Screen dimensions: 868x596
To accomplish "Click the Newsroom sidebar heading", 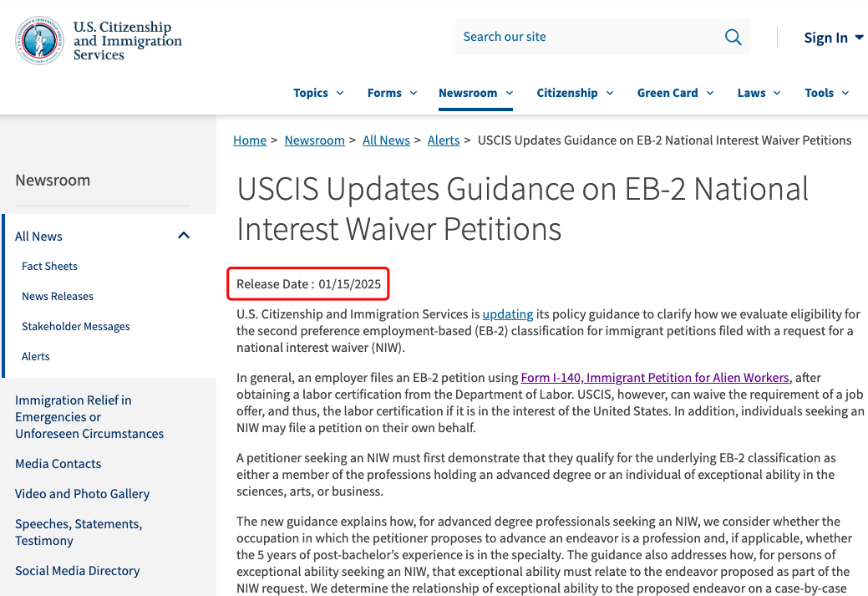I will [53, 180].
